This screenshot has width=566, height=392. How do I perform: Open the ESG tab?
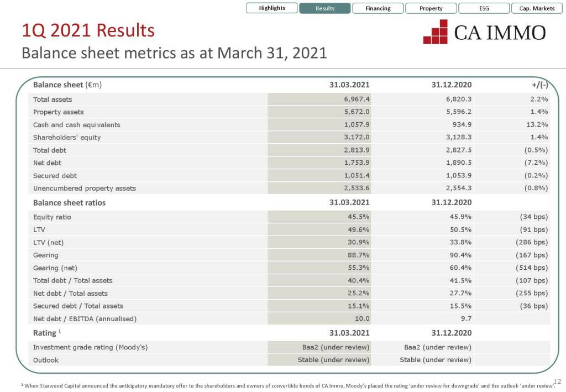pyautogui.click(x=484, y=8)
